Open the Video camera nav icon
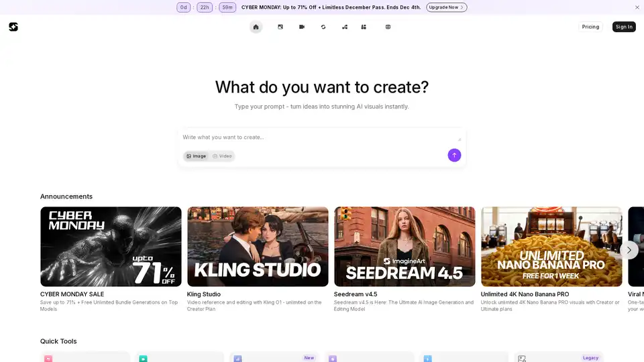This screenshot has height=362, width=644. coord(302,27)
